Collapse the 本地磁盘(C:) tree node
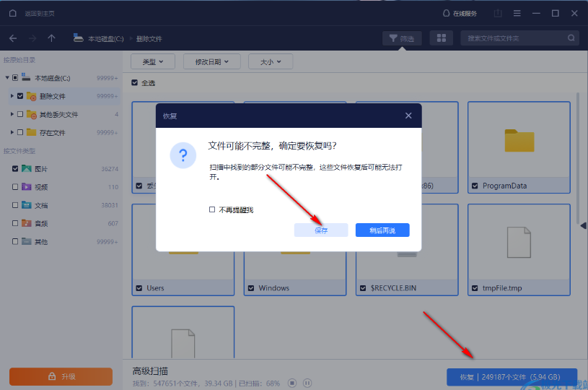This screenshot has width=588, height=390. 7,78
